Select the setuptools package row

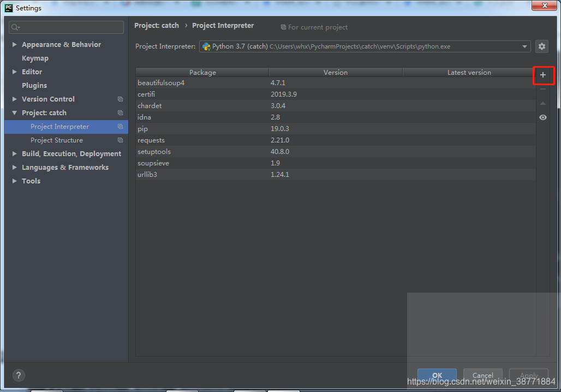pos(336,151)
